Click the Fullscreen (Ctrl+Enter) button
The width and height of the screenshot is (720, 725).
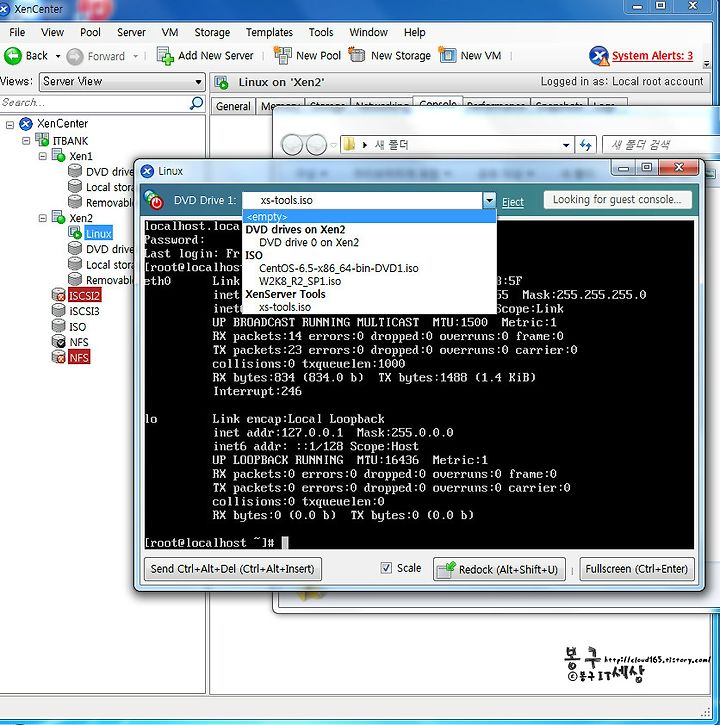point(637,569)
